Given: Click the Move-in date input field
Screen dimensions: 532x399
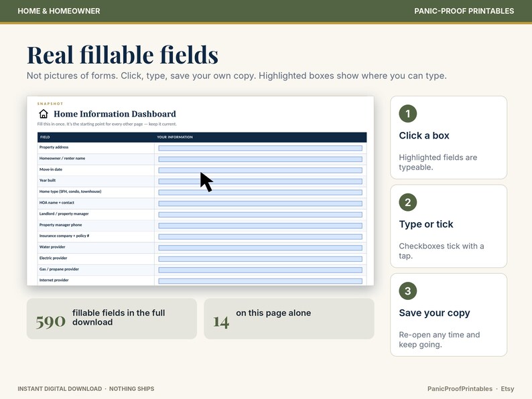Looking at the screenshot, I should (260, 170).
